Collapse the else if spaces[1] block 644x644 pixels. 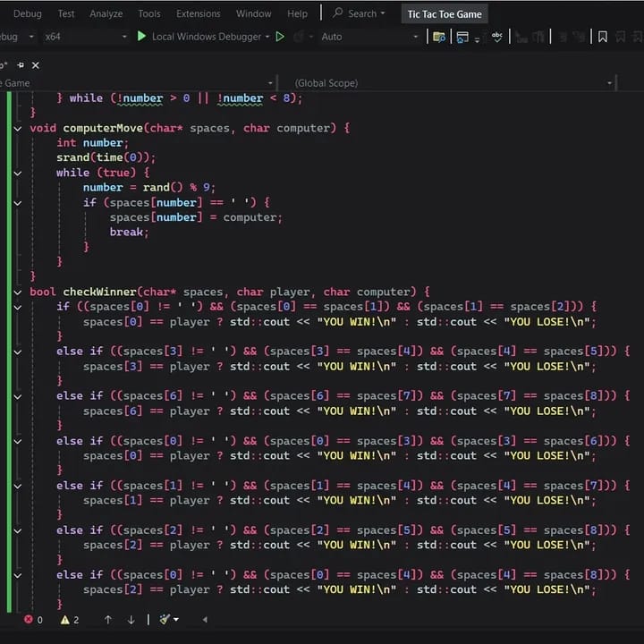pos(18,487)
